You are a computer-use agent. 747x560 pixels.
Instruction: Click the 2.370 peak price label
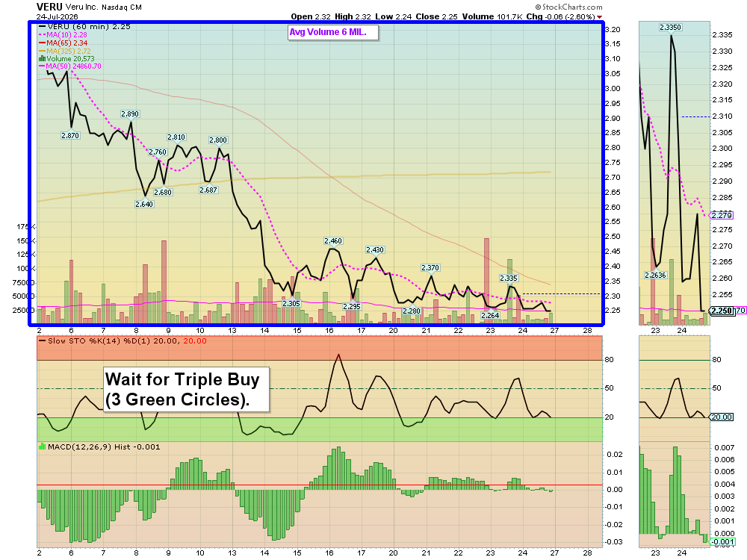click(430, 267)
